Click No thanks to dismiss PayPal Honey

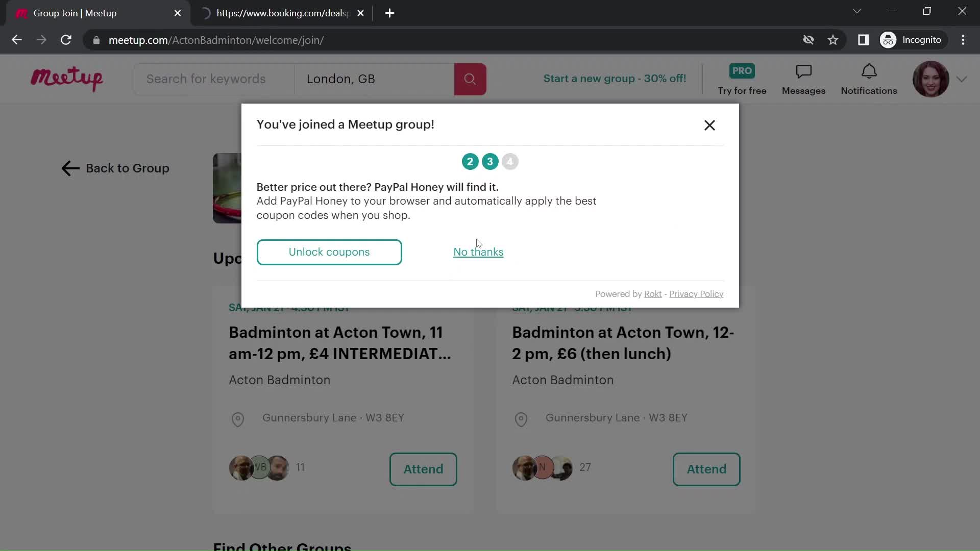pyautogui.click(x=479, y=252)
